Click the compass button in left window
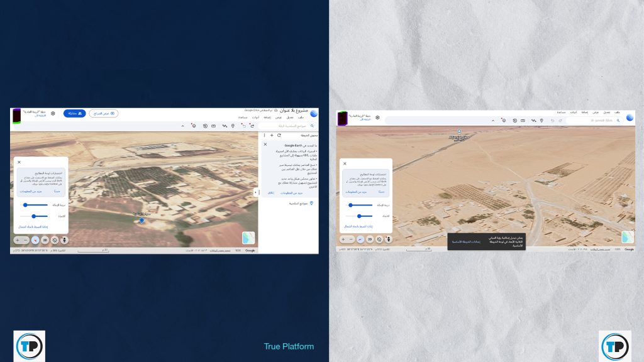The height and width of the screenshot is (362, 644). click(x=35, y=240)
